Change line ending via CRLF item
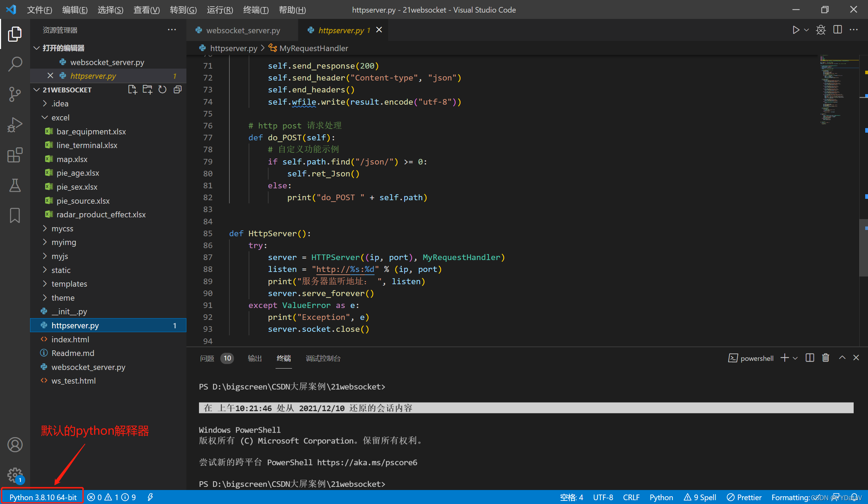868x504 pixels. pyautogui.click(x=631, y=497)
